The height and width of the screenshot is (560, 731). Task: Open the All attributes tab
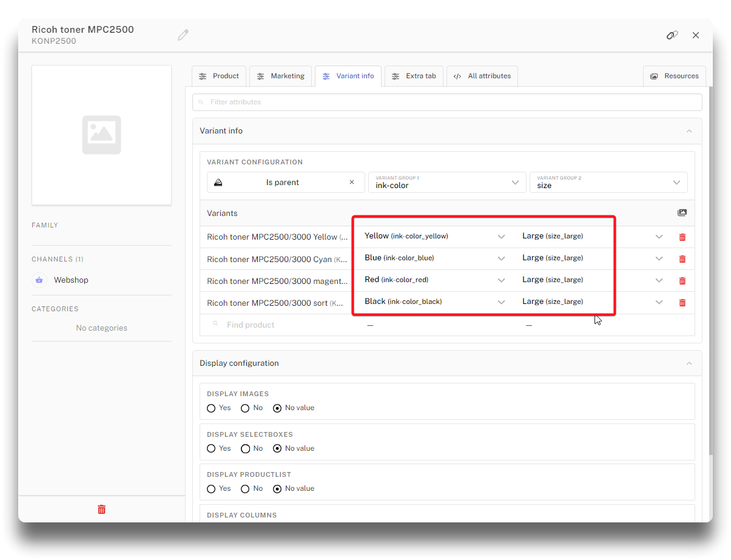[x=482, y=76]
